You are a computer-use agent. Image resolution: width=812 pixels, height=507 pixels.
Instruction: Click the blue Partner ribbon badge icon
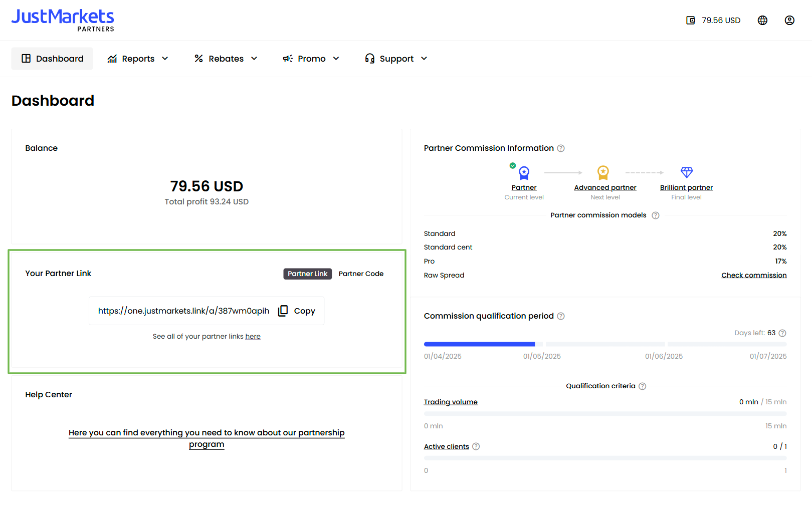pos(524,173)
